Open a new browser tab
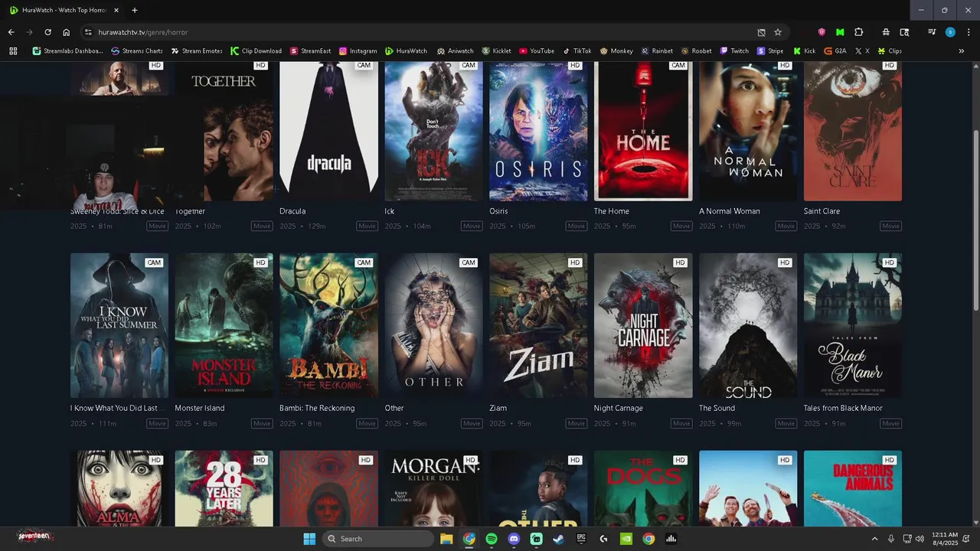Screen dimensions: 980x551 coord(135,10)
